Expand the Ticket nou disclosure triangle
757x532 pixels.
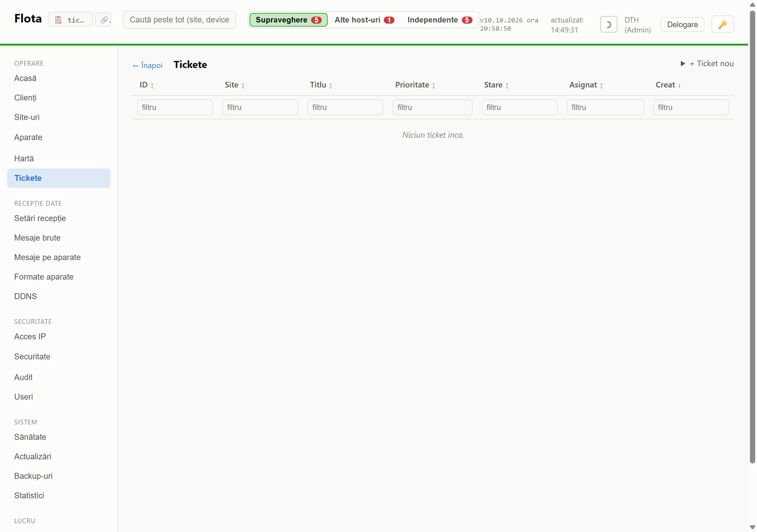point(683,64)
